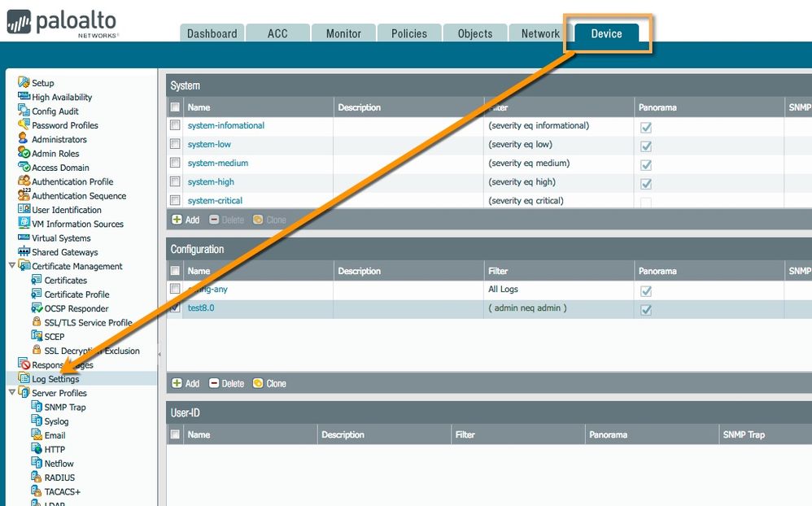
Task: Click the Setup gear icon in sidebar
Action: point(24,83)
